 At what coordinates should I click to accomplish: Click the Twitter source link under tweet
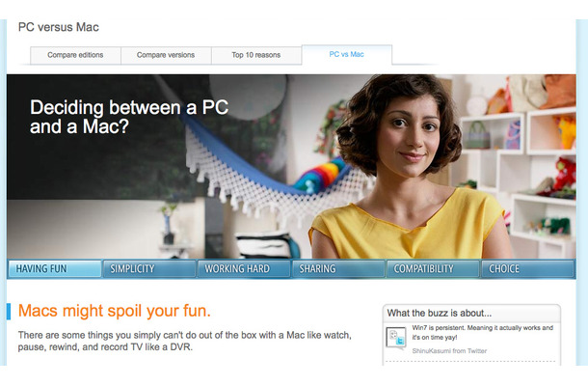click(476, 351)
